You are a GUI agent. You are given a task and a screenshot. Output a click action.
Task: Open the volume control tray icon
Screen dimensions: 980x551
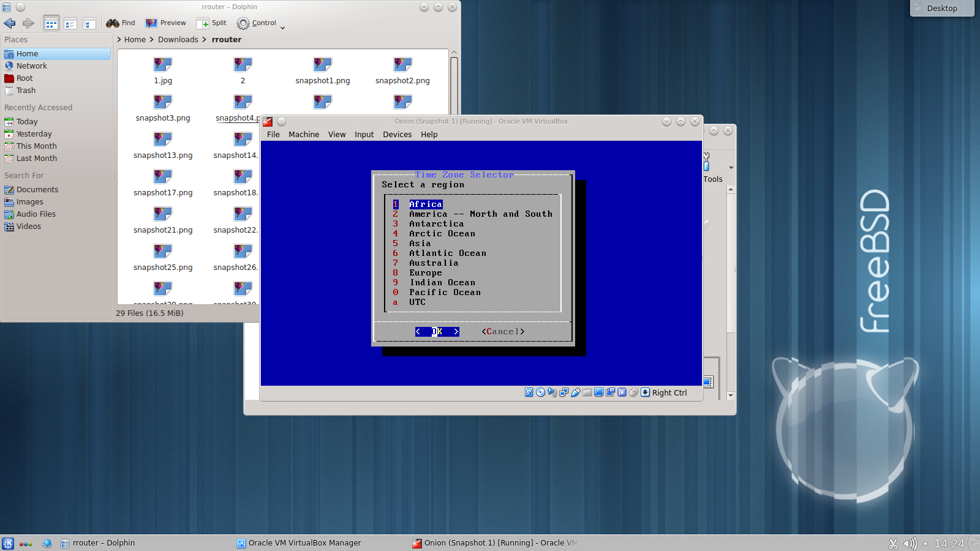910,544
